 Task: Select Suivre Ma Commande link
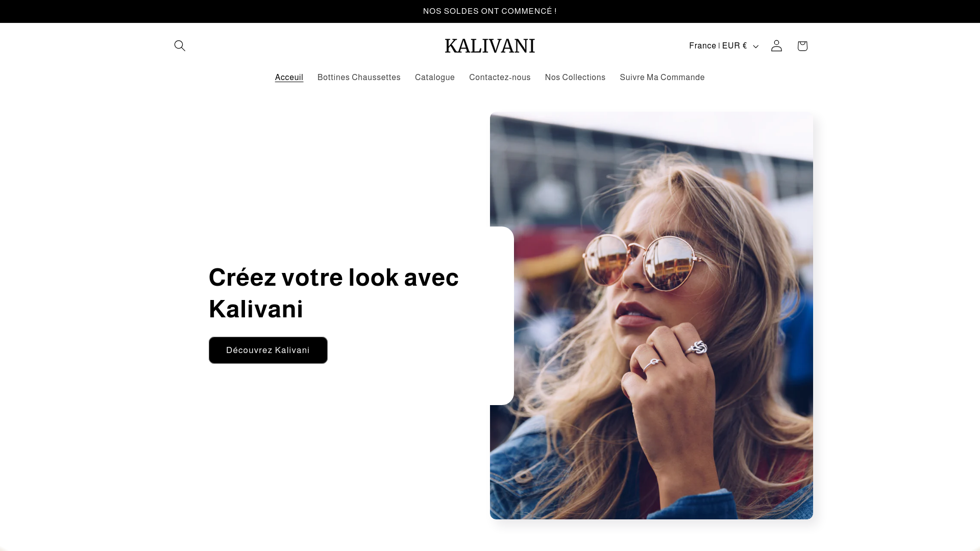tap(662, 78)
